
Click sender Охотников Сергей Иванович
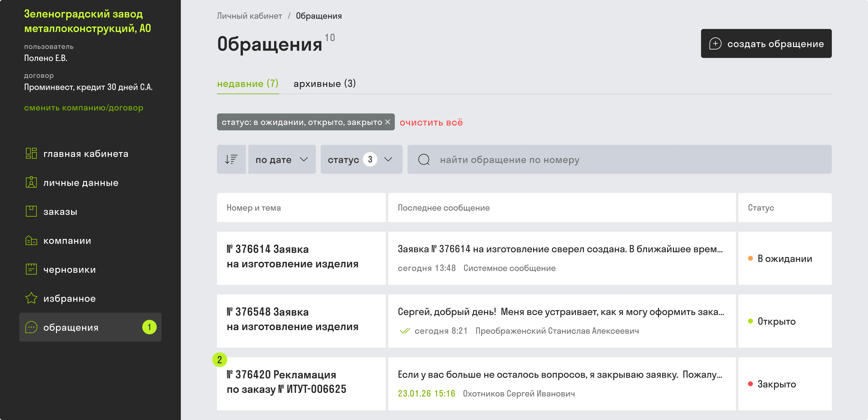click(519, 394)
